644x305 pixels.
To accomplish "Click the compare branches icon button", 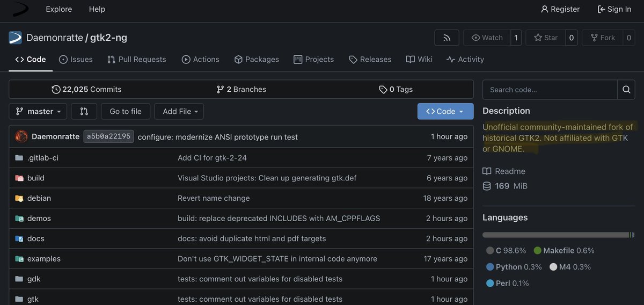I will point(84,111).
